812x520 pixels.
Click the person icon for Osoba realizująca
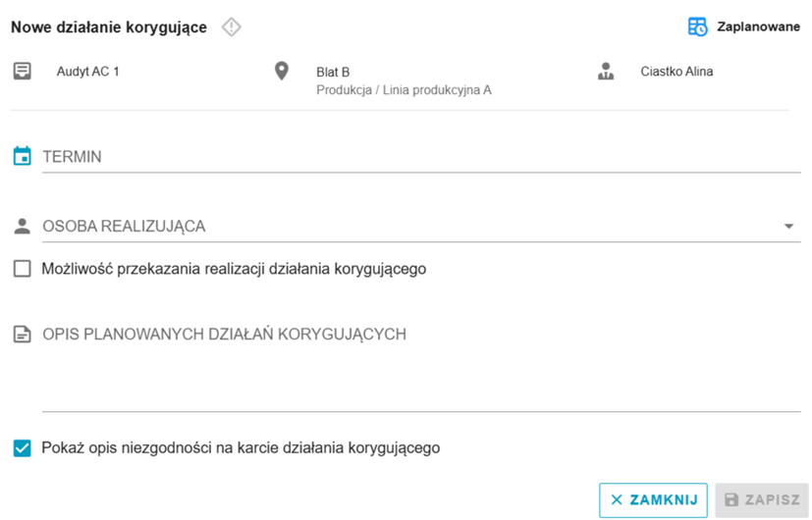pos(23,226)
